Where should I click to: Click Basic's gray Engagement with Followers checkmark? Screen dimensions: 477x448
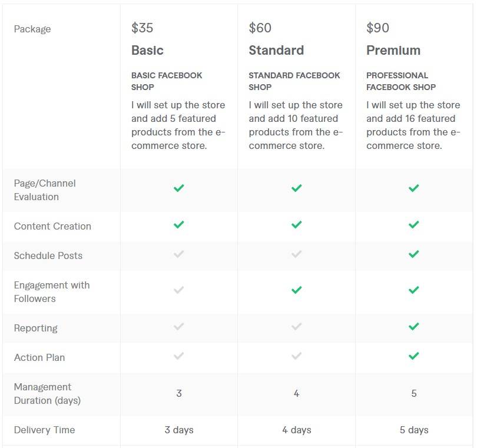(x=179, y=290)
